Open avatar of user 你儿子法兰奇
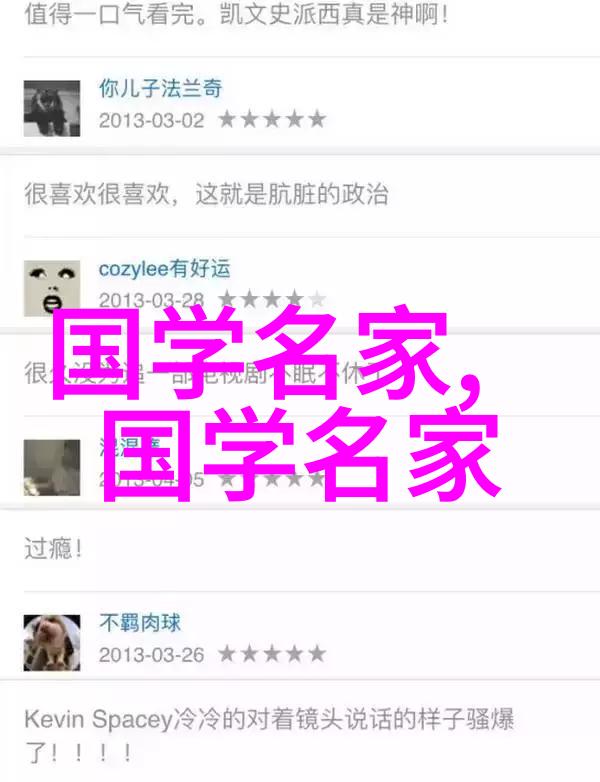The width and height of the screenshot is (600, 782). point(52,108)
